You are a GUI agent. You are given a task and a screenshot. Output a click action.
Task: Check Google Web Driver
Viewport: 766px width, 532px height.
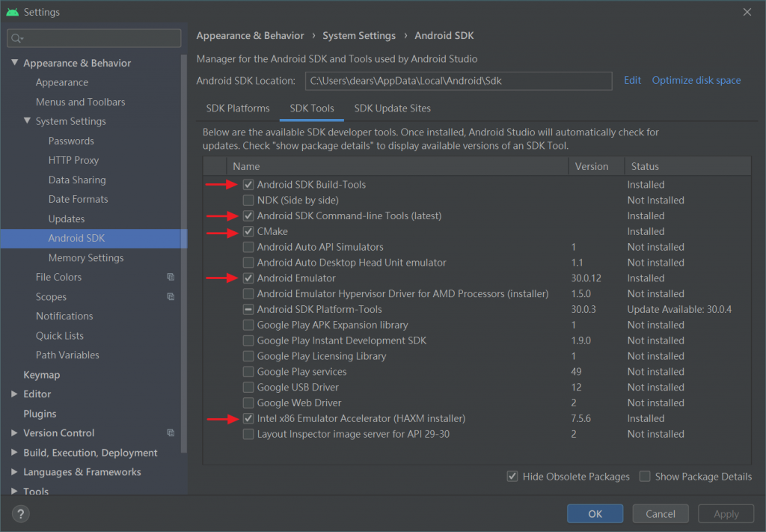tap(248, 403)
